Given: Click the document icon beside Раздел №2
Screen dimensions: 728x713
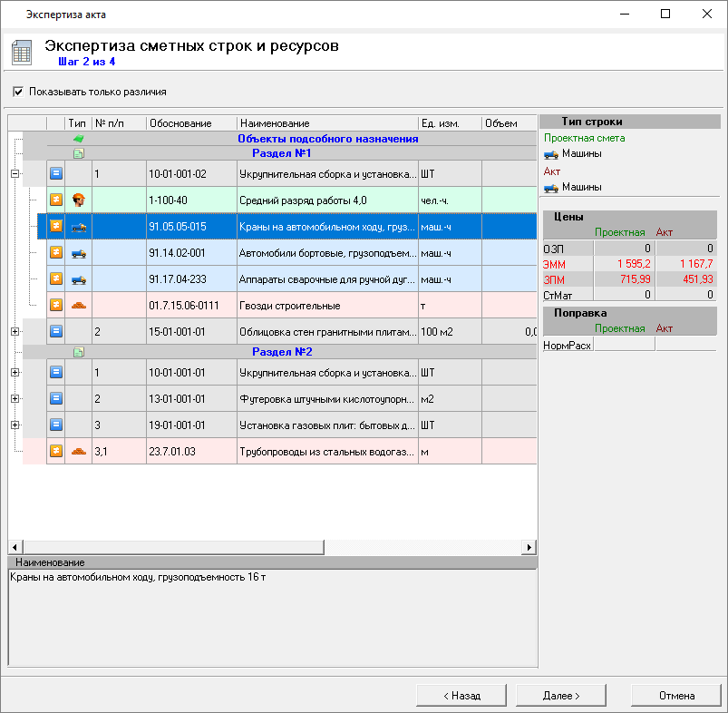Looking at the screenshot, I should [78, 352].
